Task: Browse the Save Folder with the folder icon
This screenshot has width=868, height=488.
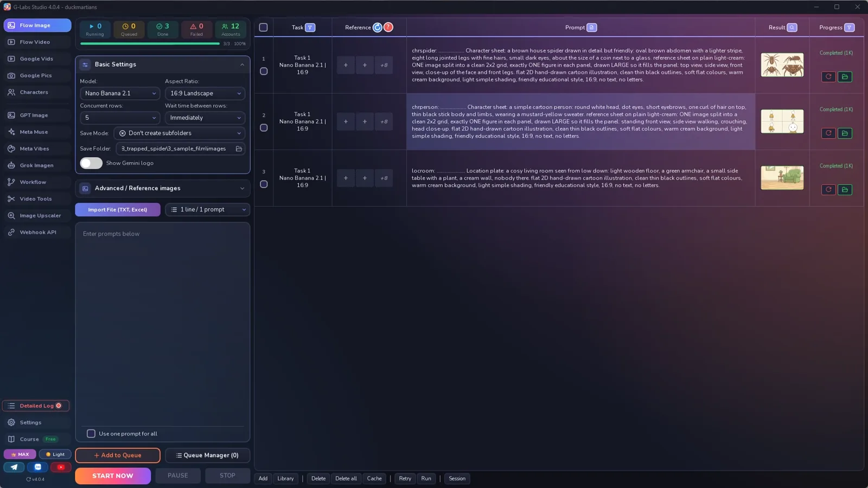Action: point(239,149)
